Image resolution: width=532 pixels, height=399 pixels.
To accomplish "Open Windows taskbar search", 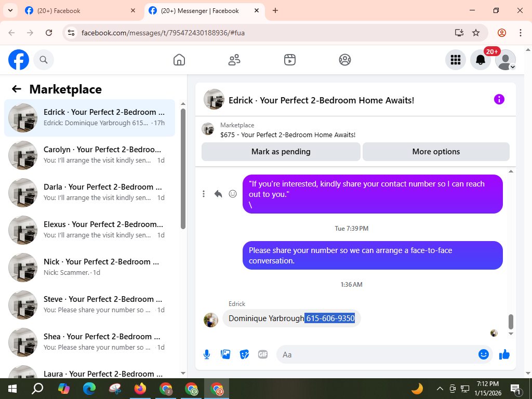I will tap(37, 389).
